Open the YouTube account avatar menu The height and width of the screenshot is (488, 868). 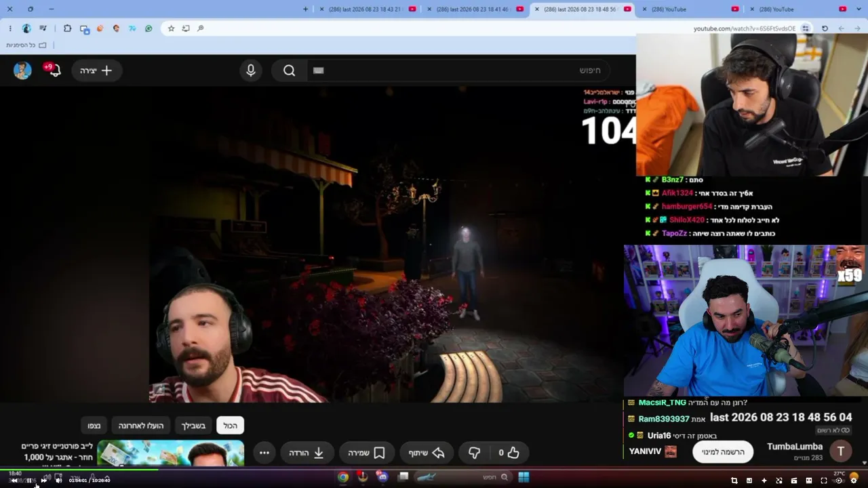click(22, 70)
